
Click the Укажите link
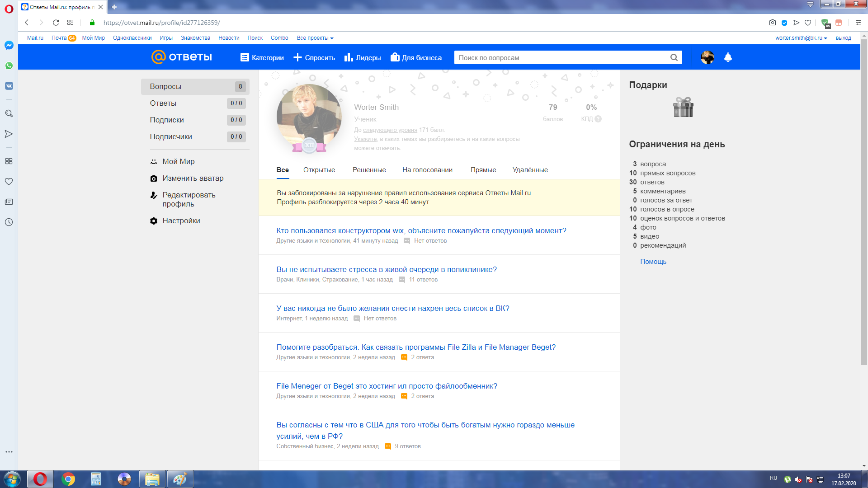365,139
